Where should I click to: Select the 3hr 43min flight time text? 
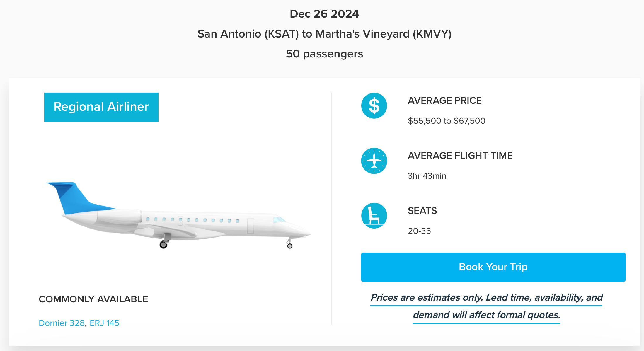[427, 176]
